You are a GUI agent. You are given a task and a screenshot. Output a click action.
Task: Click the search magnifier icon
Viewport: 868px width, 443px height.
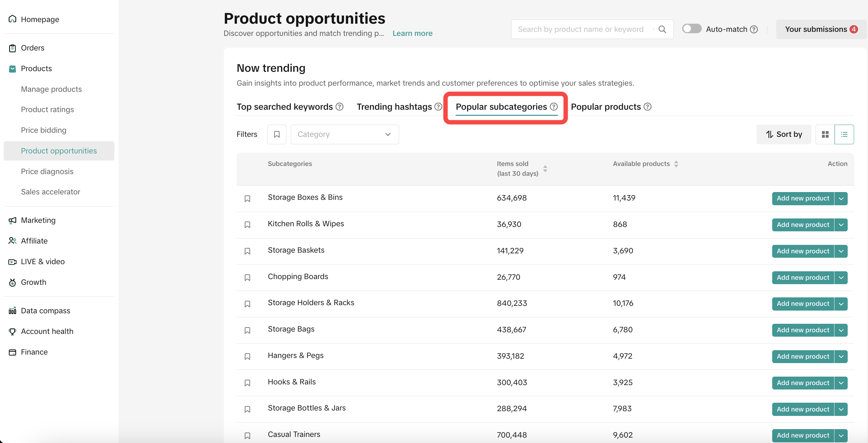tap(662, 29)
